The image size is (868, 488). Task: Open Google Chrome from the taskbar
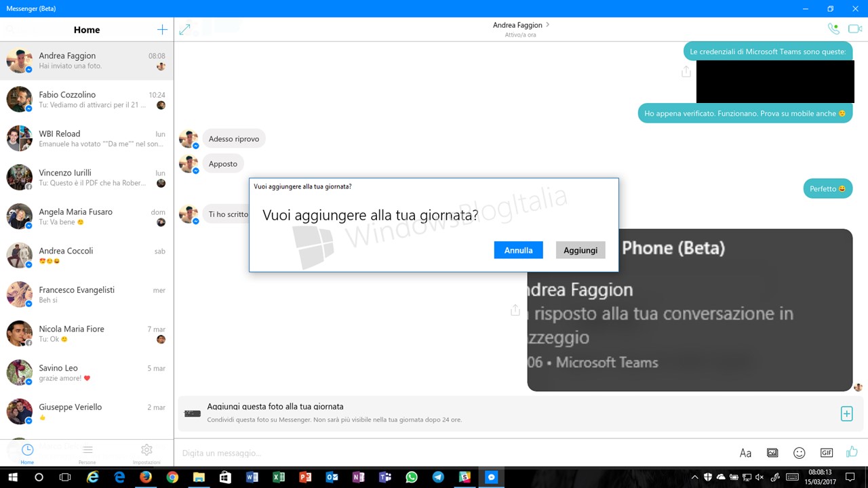point(172,477)
